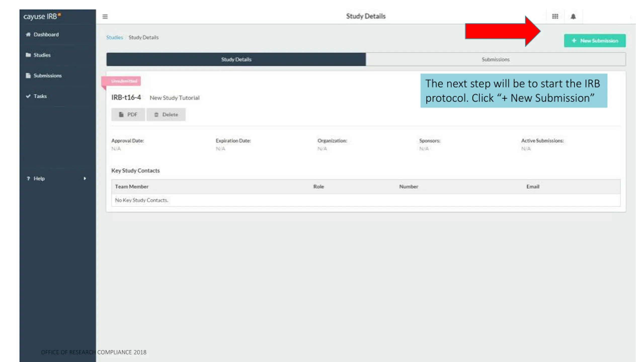Click the Unsubmitted status label
The width and height of the screenshot is (644, 362).
(x=124, y=81)
